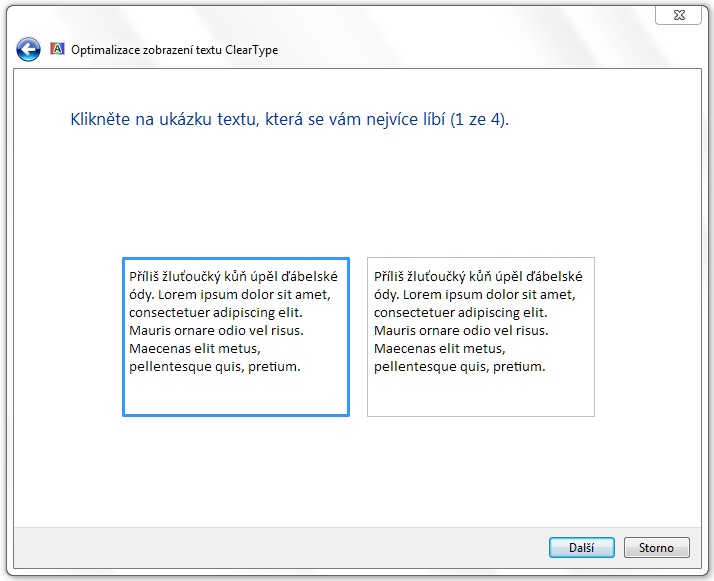Click the heading 'Klikněte na ukázku textu'
The image size is (714, 581).
(165, 119)
